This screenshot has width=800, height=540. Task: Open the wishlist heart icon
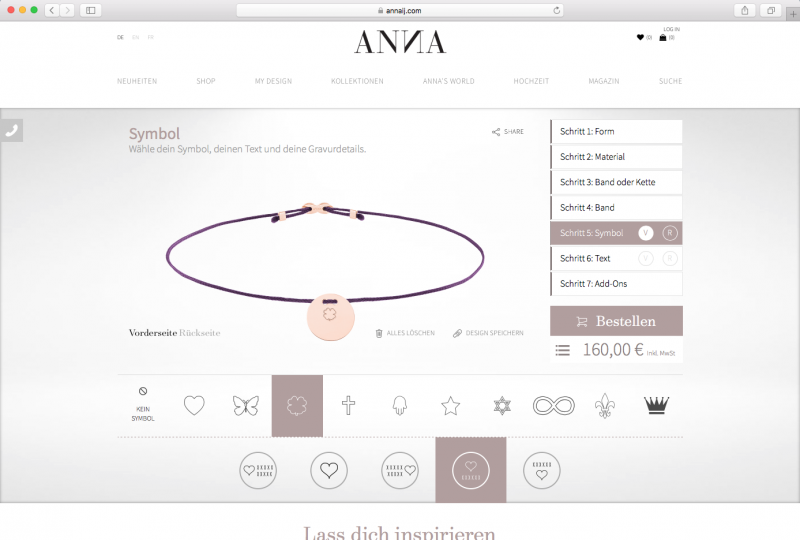click(640, 37)
